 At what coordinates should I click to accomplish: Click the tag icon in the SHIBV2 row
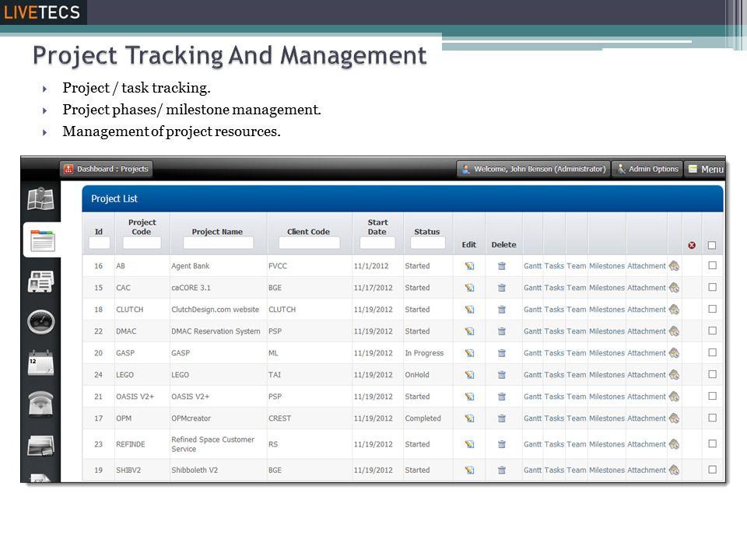[x=674, y=470]
